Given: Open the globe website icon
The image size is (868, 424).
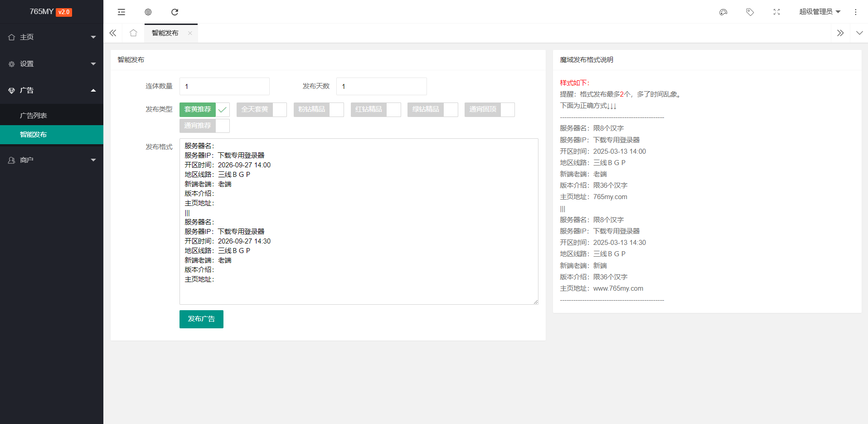Looking at the screenshot, I should pos(148,12).
